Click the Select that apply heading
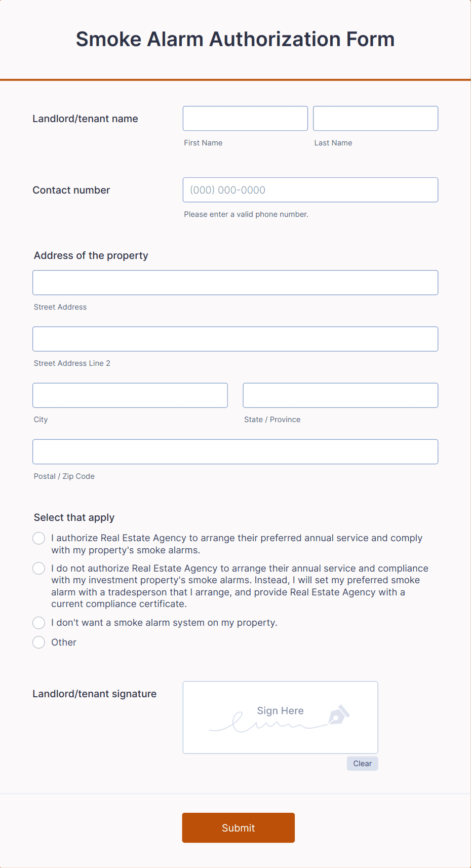Screen dimensions: 471x868 pyautogui.click(x=73, y=517)
